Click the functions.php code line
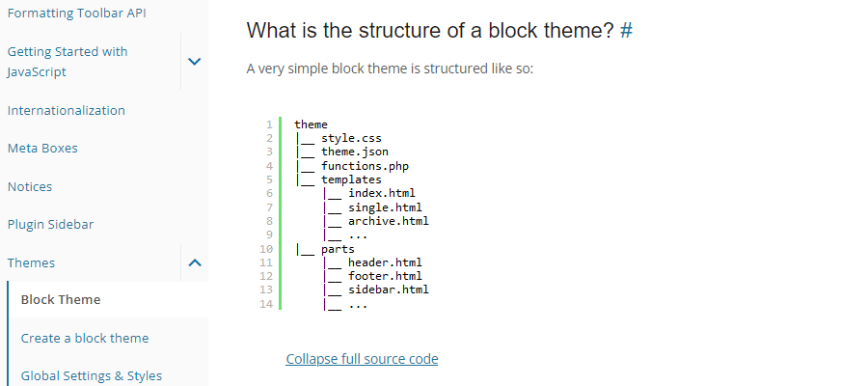The height and width of the screenshot is (386, 868). coord(365,166)
